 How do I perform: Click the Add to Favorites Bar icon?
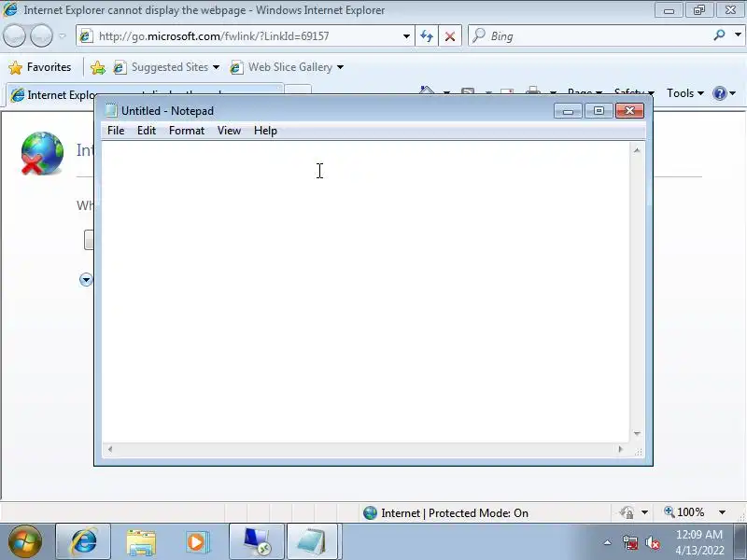98,67
